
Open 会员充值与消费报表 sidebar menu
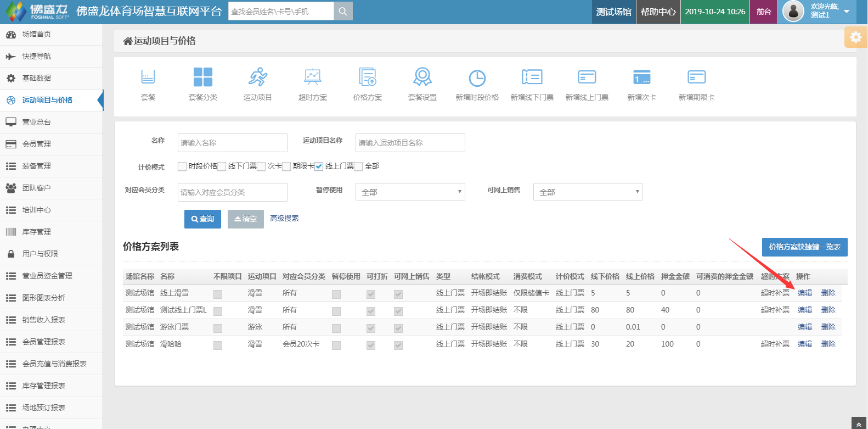[51, 364]
